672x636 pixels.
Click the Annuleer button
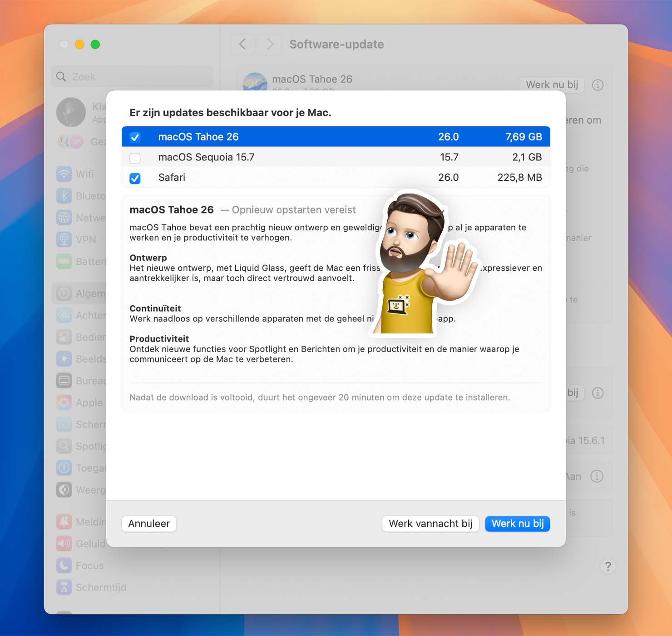coord(149,523)
